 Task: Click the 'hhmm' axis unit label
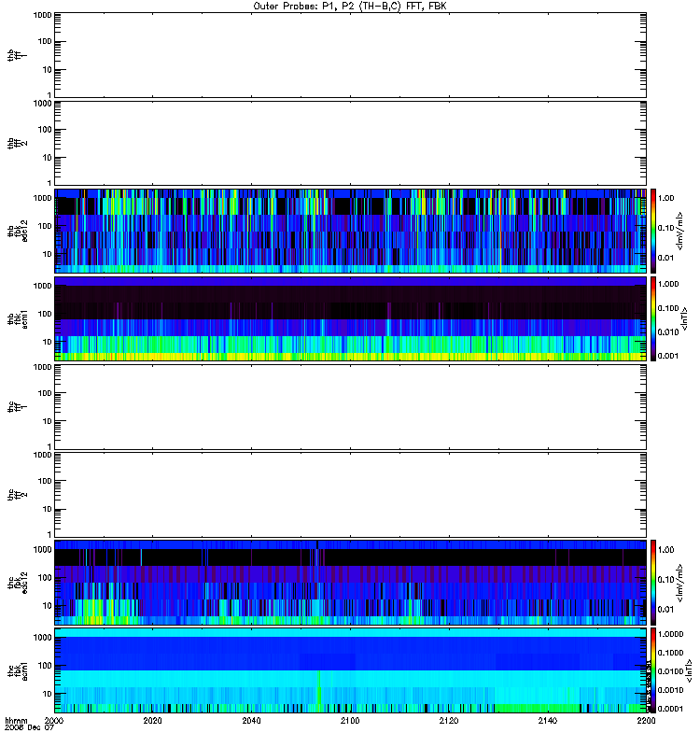click(x=16, y=720)
